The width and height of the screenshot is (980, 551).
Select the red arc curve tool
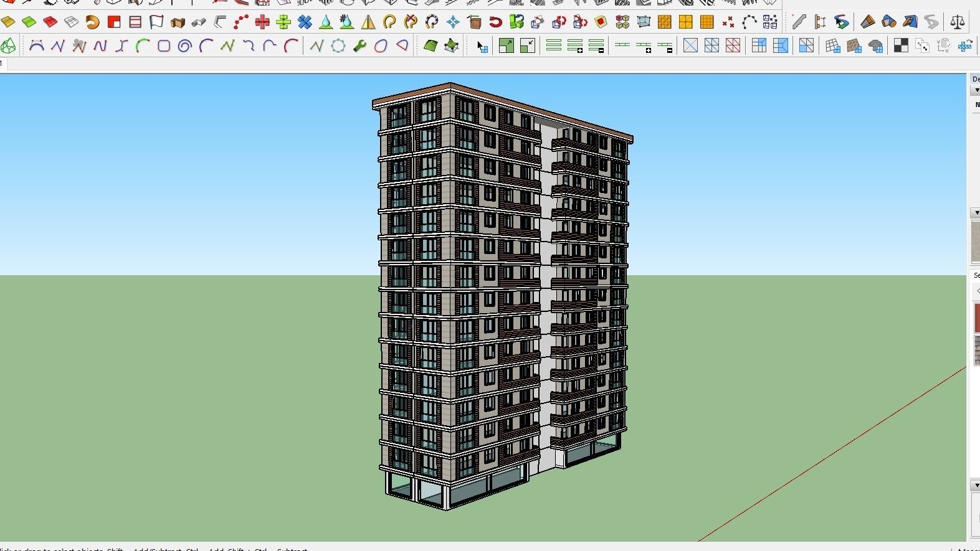291,45
